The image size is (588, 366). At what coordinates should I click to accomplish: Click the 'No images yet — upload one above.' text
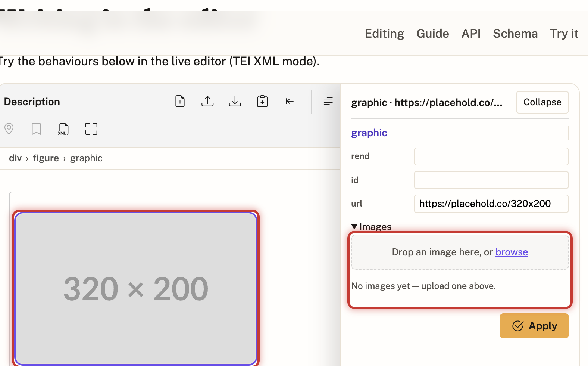(423, 286)
